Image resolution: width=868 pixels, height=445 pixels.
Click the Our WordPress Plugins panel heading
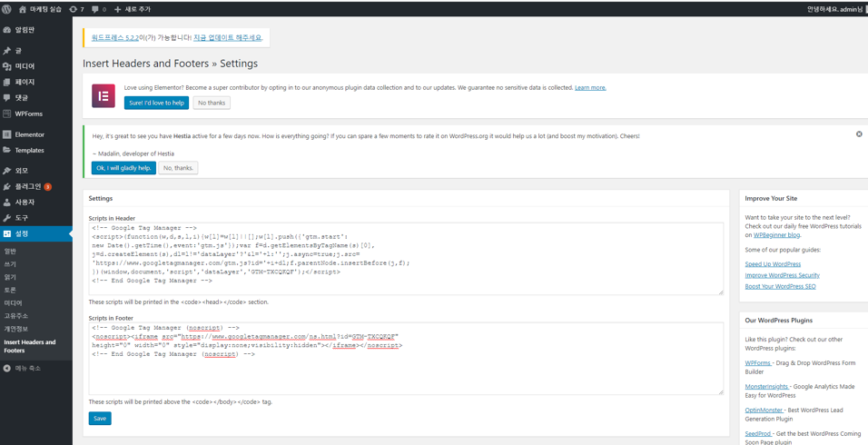[x=778, y=321]
